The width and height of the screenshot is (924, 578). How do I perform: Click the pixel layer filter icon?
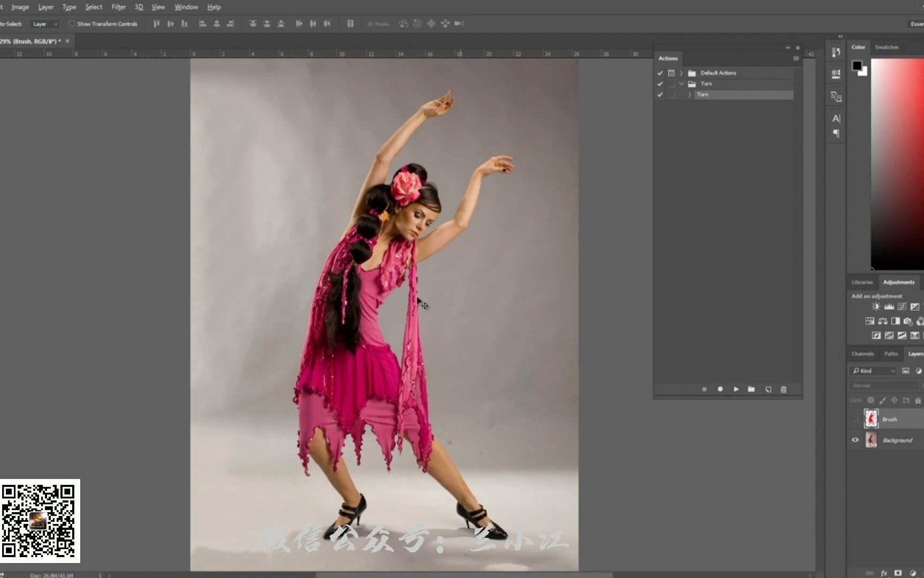click(906, 370)
